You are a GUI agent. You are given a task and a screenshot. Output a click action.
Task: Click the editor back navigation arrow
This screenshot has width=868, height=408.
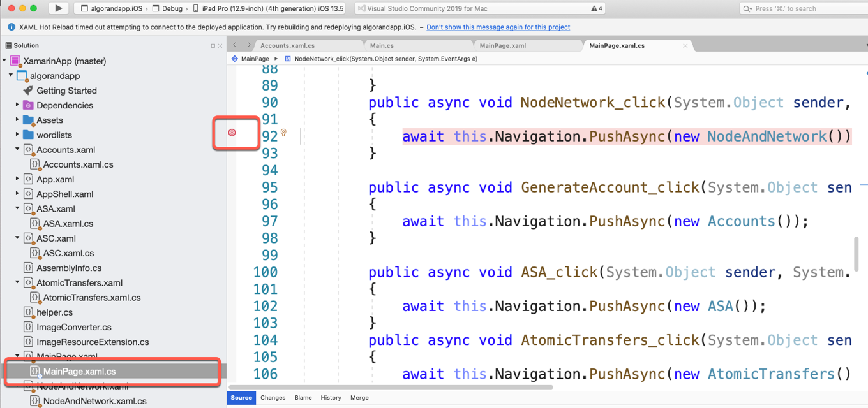(x=235, y=45)
